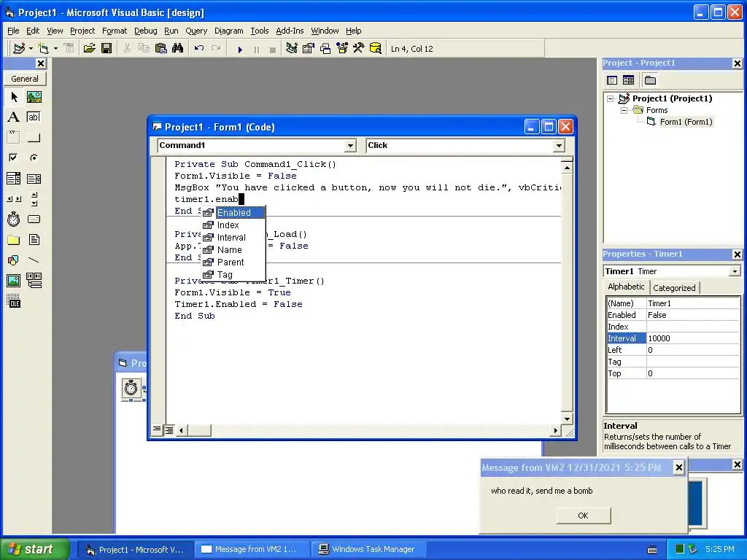Image resolution: width=747 pixels, height=560 pixels.
Task: Select the VScrollBar control tool
Action: tap(34, 198)
